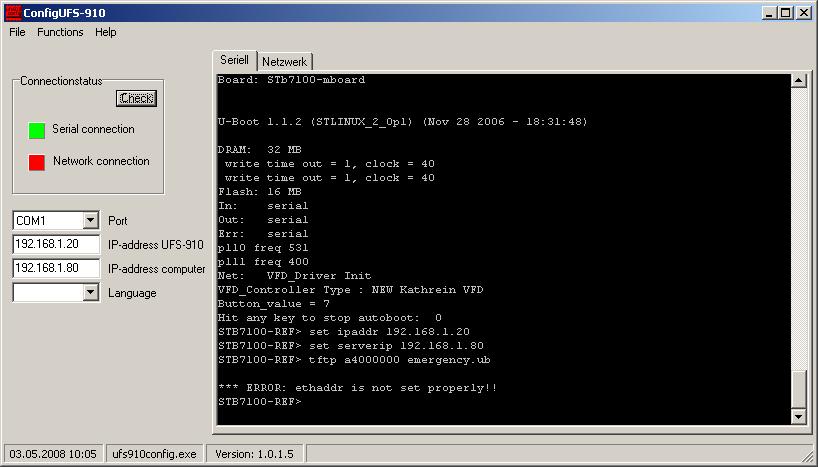Click the 'DRAM: 32 MB' line
The height and width of the screenshot is (467, 818).
point(260,150)
